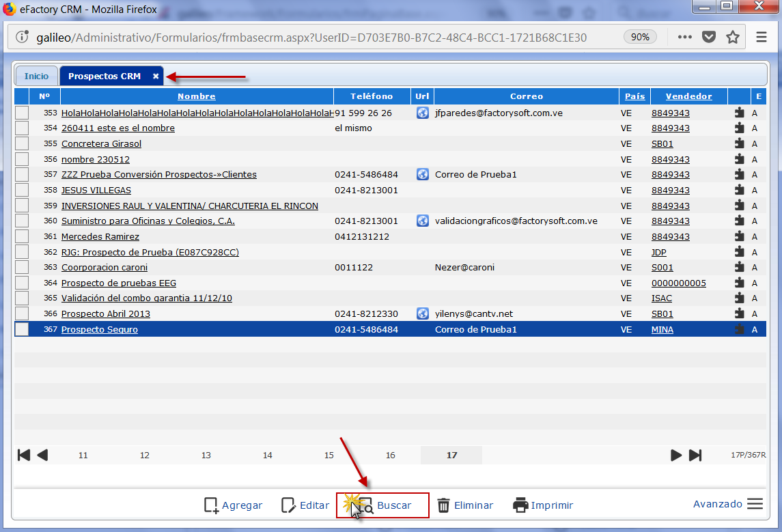Check the box for JESUS VILLEGAS row

point(22,190)
